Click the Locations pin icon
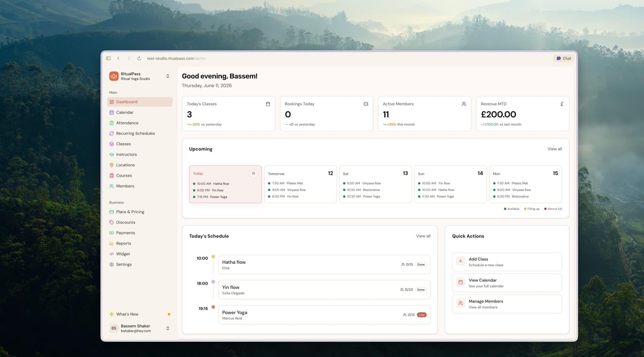This screenshot has height=357, width=644. (x=112, y=165)
